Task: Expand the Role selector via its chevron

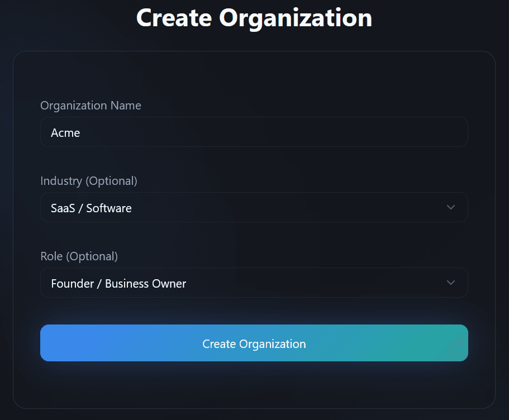Action: tap(451, 283)
